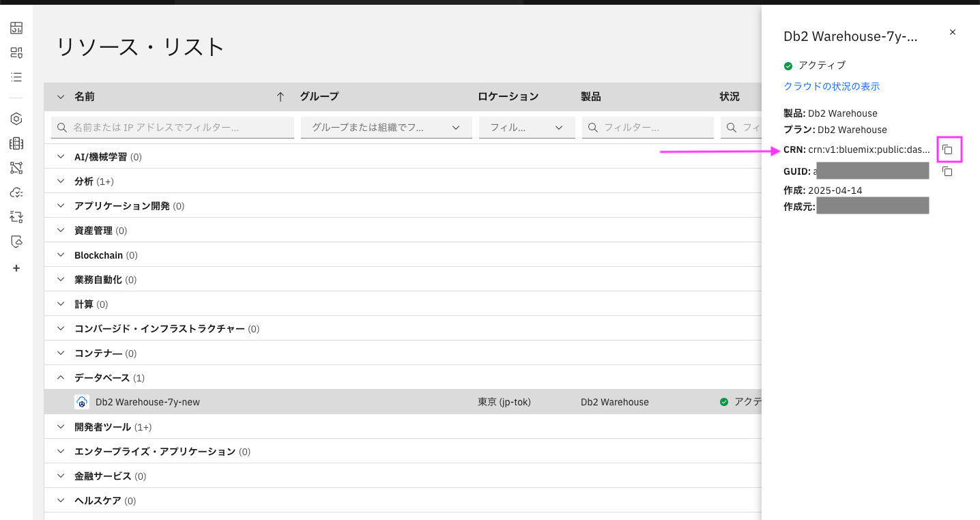Click the classic infrastructure server-rack sidebar icon
The image size is (980, 520).
click(16, 143)
